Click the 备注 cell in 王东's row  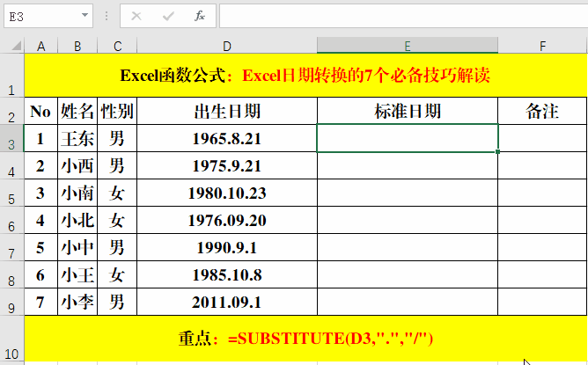542,138
